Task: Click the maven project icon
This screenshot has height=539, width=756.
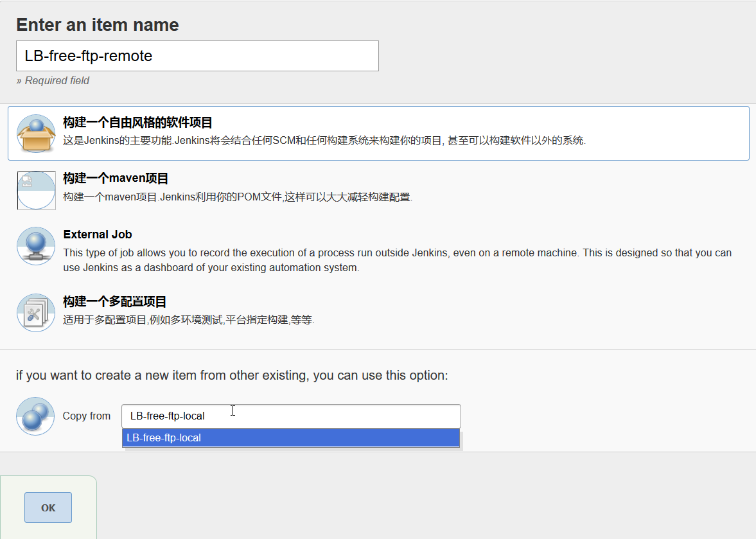Action: (36, 190)
